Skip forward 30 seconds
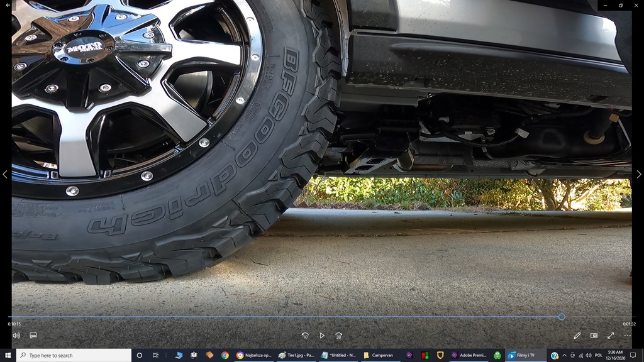Image resolution: width=644 pixels, height=362 pixels. (338, 336)
